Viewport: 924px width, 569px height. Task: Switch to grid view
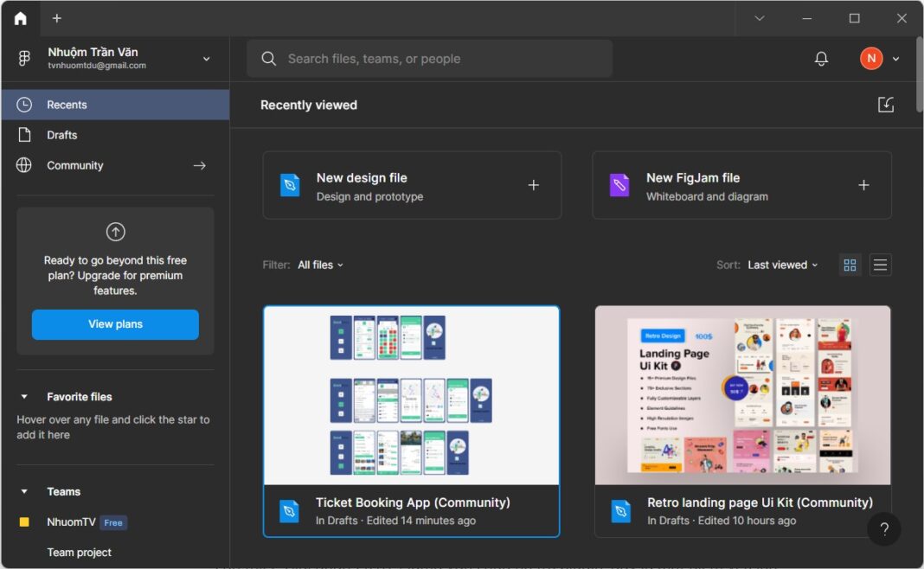850,265
